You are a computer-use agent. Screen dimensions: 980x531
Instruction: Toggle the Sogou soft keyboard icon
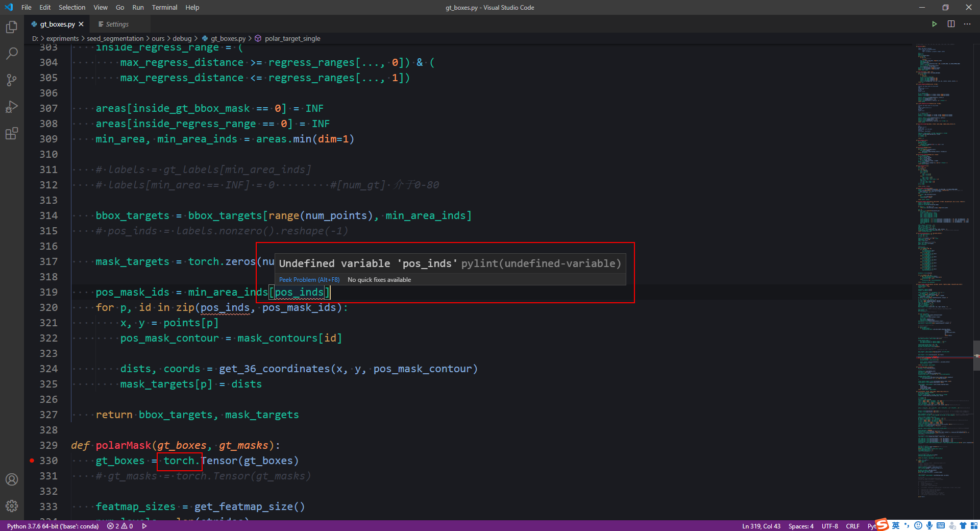click(941, 525)
